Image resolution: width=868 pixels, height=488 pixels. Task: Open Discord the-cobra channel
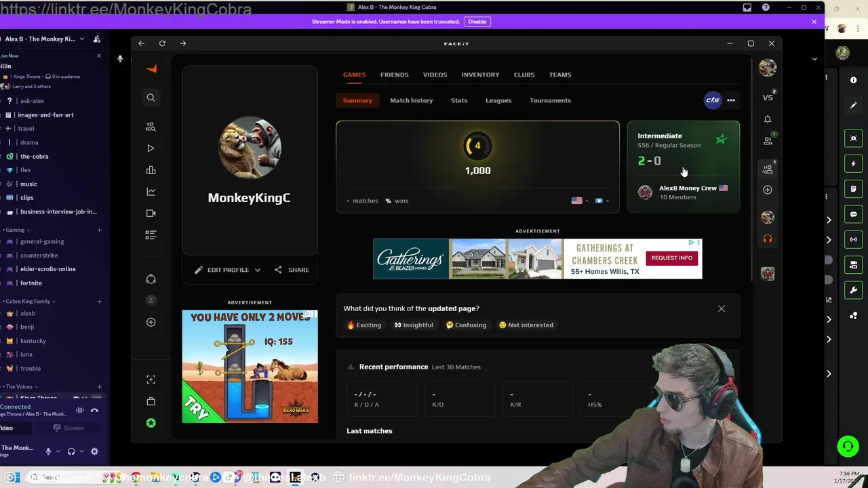(34, 157)
